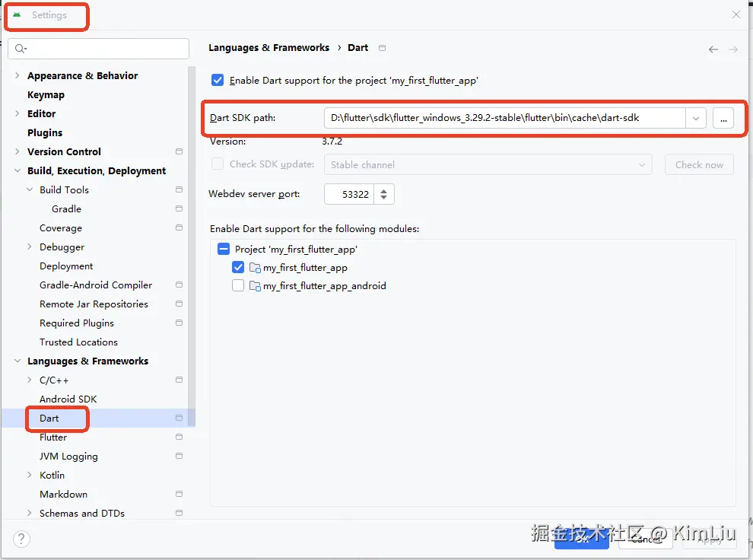
Task: Open the Keymap settings page
Action: [x=46, y=94]
